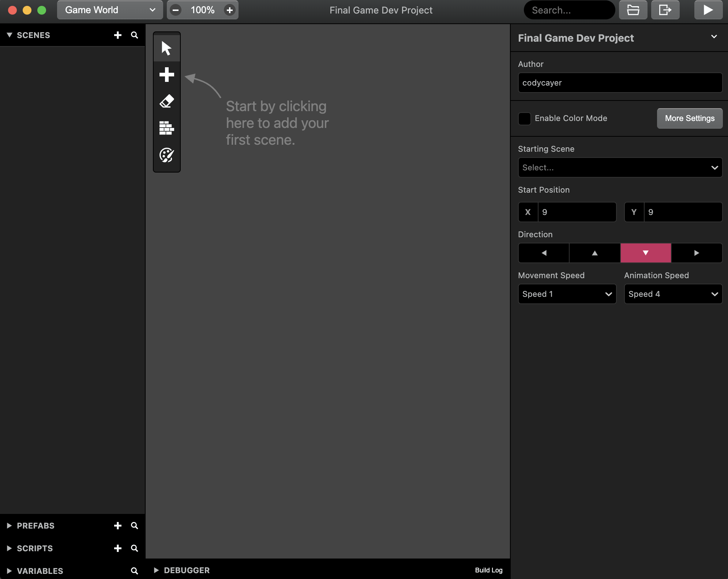The height and width of the screenshot is (579, 728).
Task: Search variables with magnifier icon
Action: [x=134, y=571]
